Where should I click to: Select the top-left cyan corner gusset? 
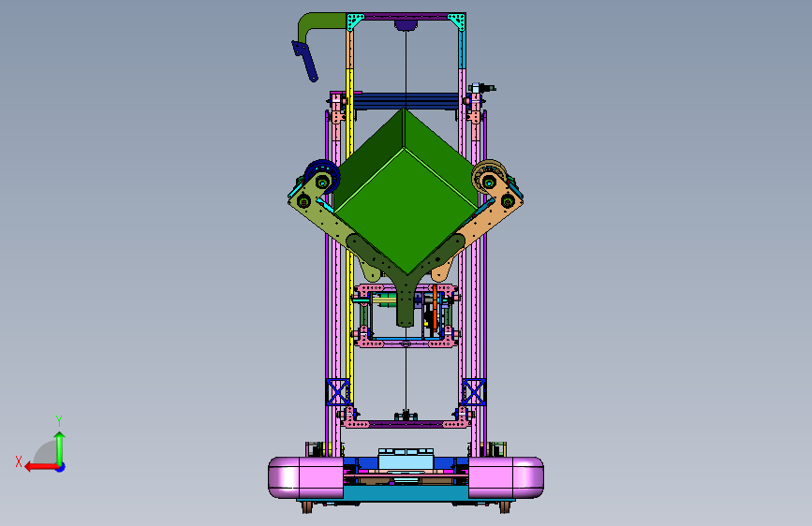(355, 22)
